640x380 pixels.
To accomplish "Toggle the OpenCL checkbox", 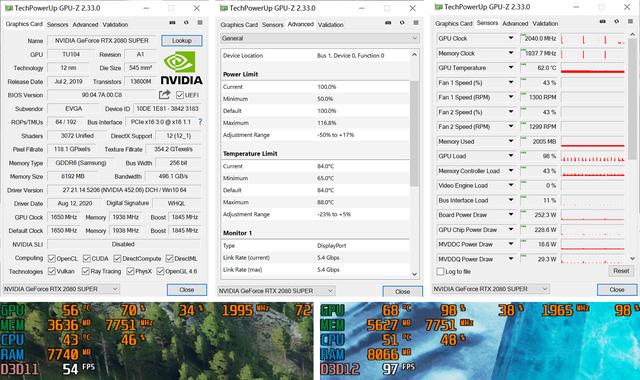I will pos(51,258).
